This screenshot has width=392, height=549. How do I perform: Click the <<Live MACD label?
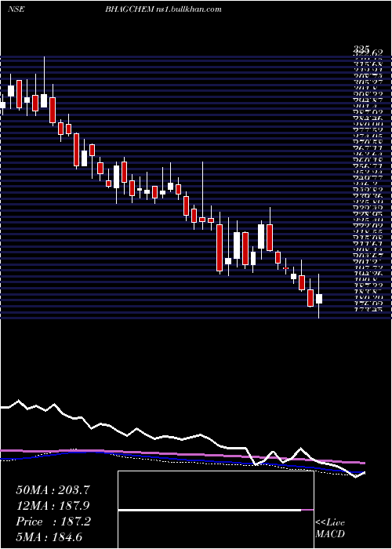tap(330, 529)
